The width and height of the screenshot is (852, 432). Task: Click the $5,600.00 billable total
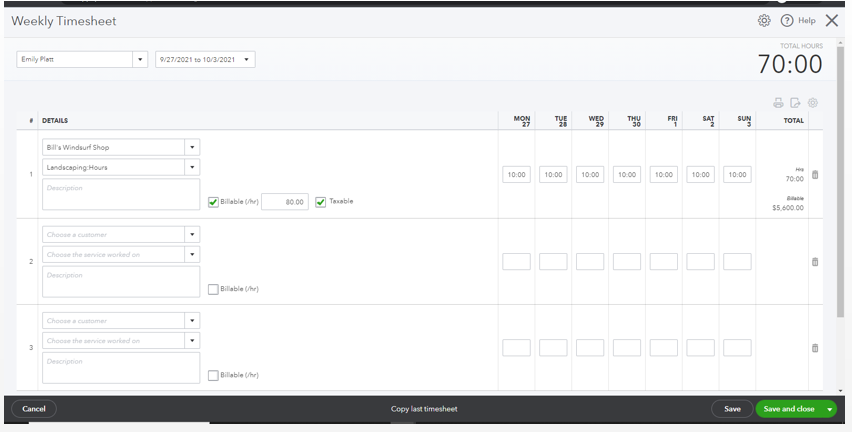point(788,208)
